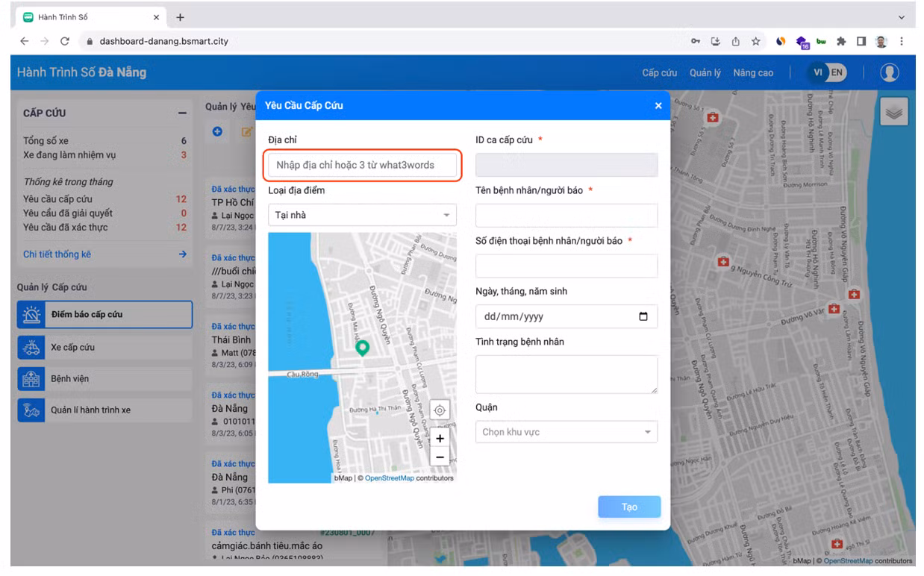Open the Chrome three-dot menu
This screenshot has width=924, height=576.
[x=902, y=41]
